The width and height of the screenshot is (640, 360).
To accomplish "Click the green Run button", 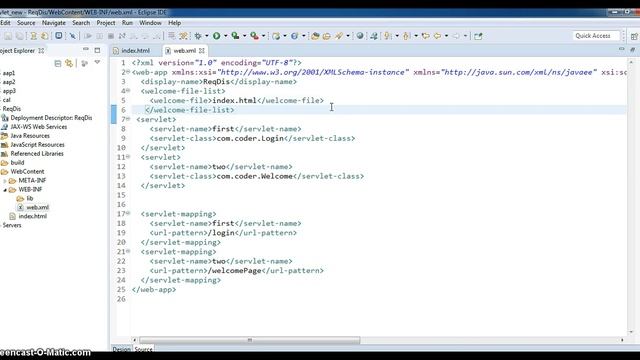I will tap(216, 36).
